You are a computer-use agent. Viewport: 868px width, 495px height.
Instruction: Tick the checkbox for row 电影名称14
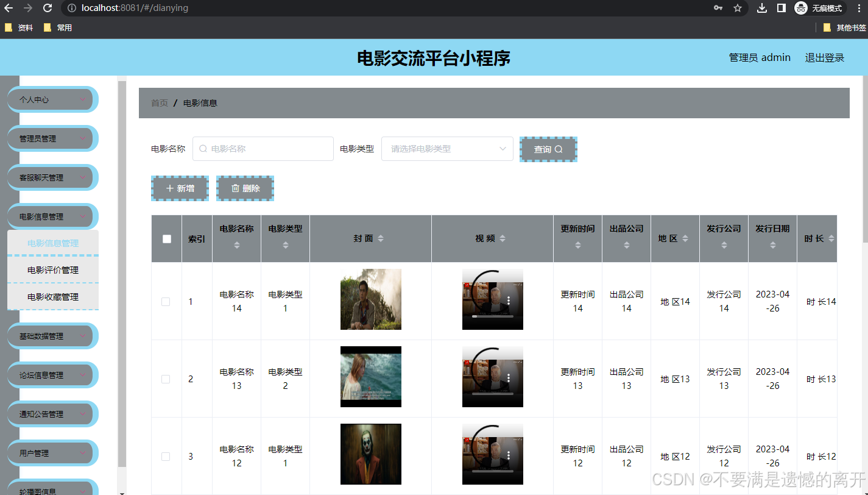tap(166, 302)
